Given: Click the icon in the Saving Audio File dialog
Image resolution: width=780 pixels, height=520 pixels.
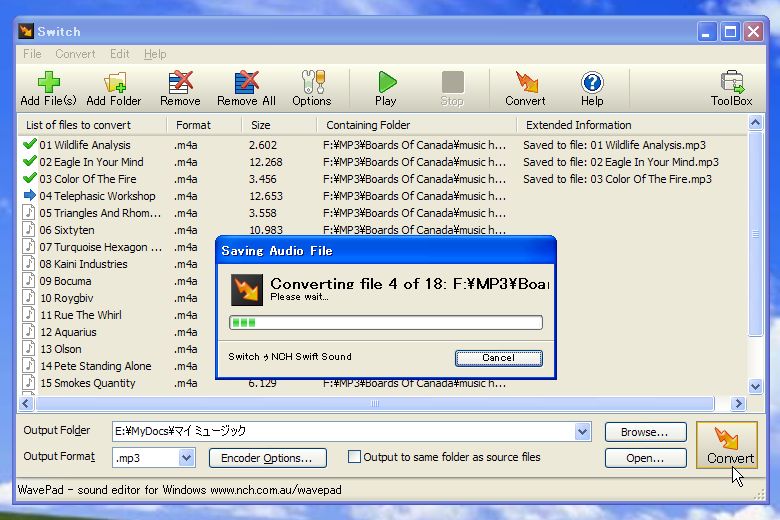Looking at the screenshot, I should (x=247, y=290).
